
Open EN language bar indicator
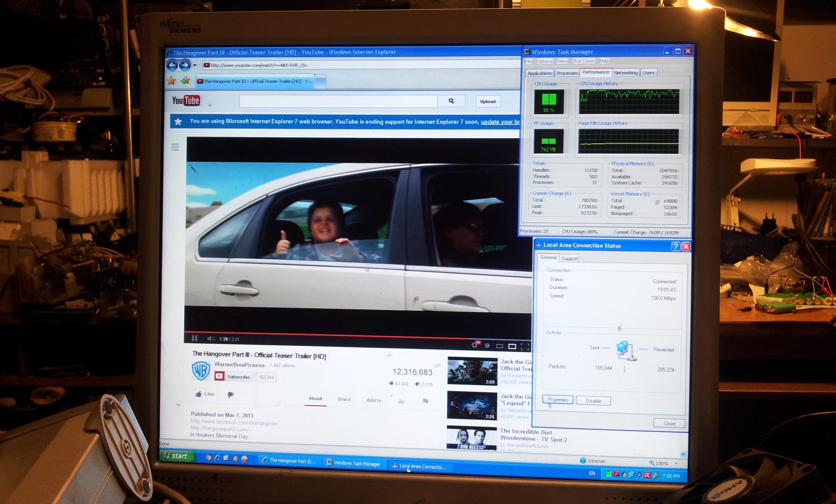pyautogui.click(x=592, y=473)
